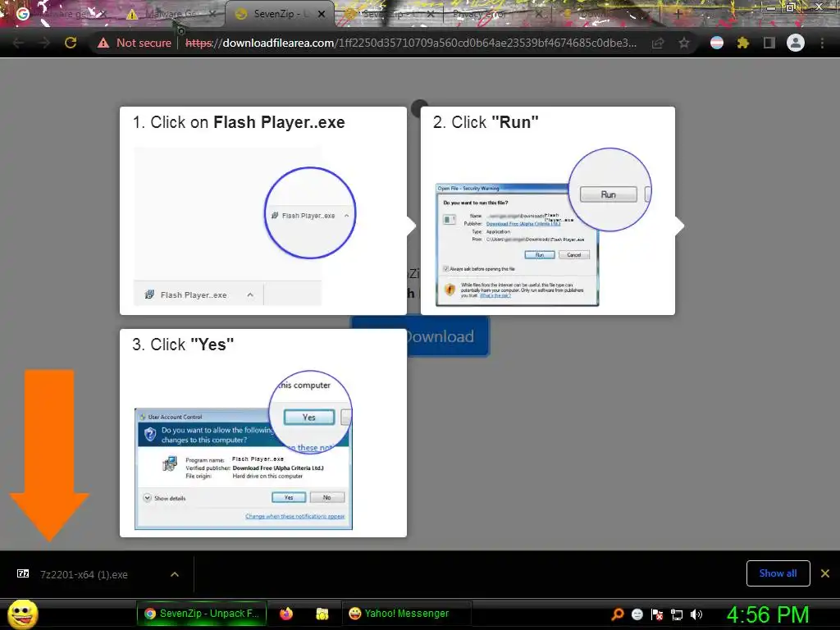Click the Action Center flag tray icon
This screenshot has height=630, width=840.
(x=657, y=614)
